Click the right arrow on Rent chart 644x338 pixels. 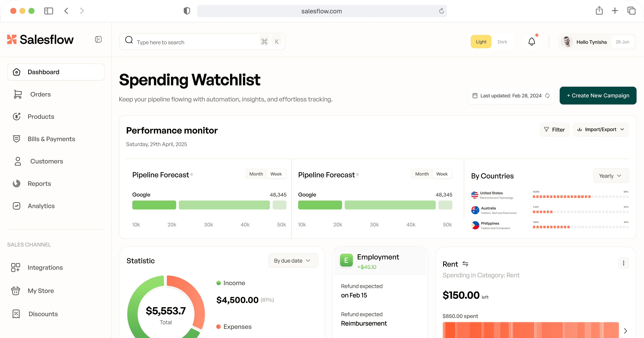(625, 331)
